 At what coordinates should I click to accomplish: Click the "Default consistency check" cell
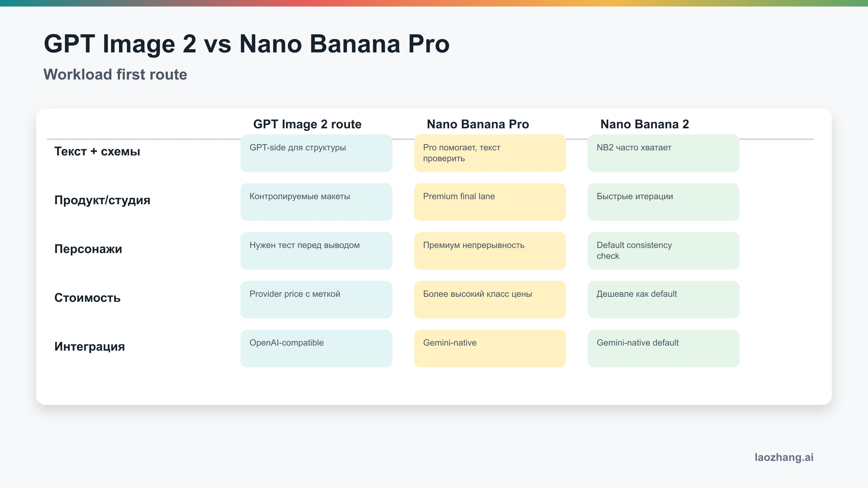click(x=663, y=251)
